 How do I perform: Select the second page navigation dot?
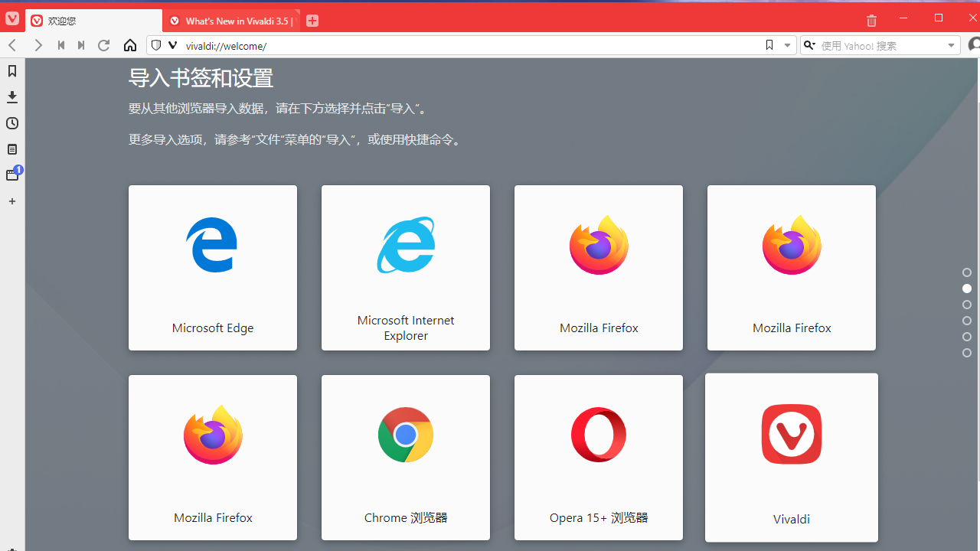966,289
